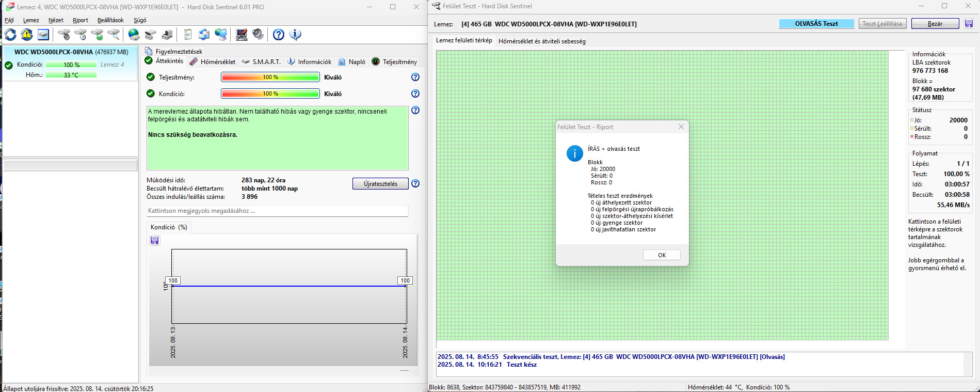The height and width of the screenshot is (392, 980).
Task: Click the disk-with-gear test toolbar icon
Action: pos(64,35)
